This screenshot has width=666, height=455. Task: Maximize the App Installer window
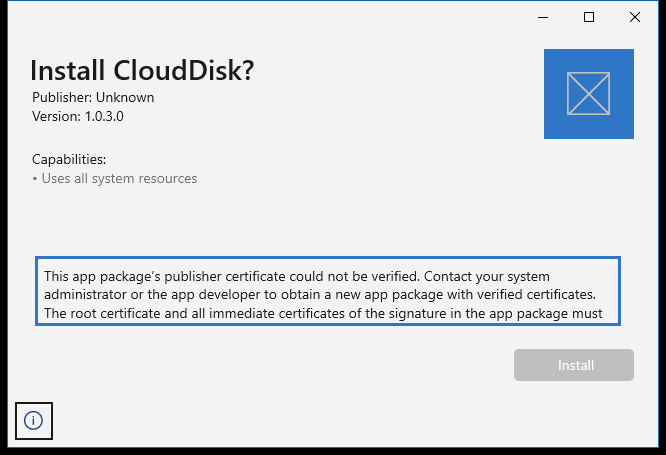(589, 17)
